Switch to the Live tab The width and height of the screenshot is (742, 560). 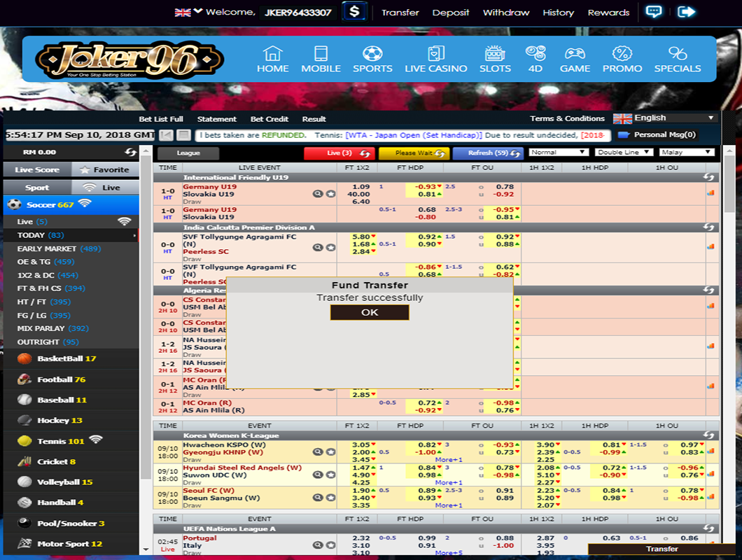pyautogui.click(x=104, y=188)
